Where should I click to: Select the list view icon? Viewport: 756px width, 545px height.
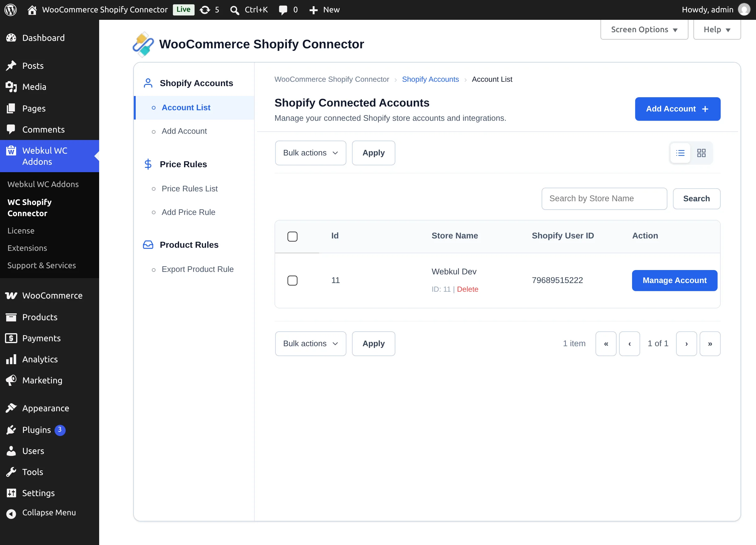(x=680, y=153)
